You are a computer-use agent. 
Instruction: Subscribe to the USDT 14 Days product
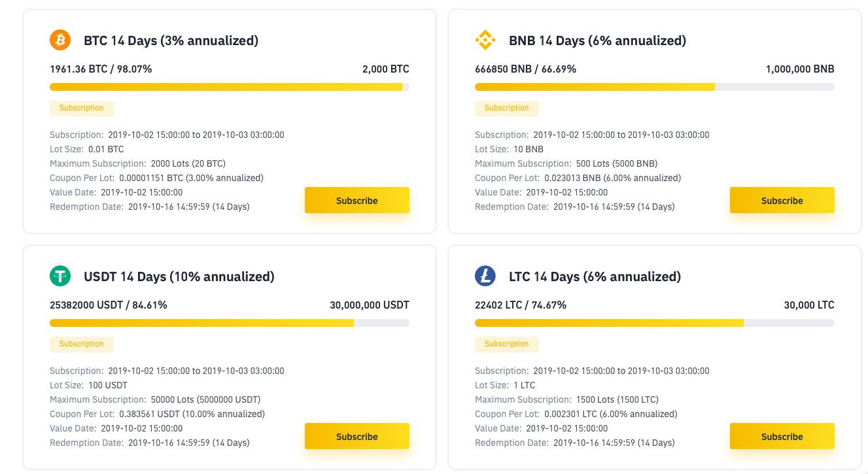point(357,436)
